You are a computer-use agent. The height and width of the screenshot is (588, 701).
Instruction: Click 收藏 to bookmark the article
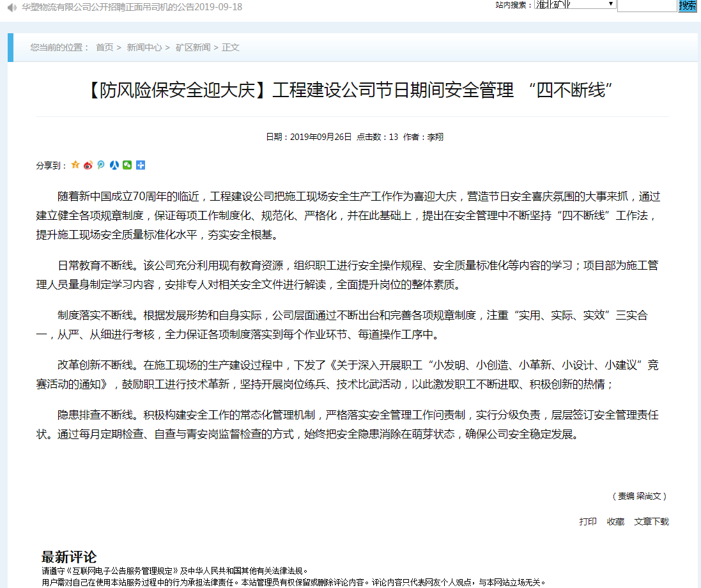[615, 522]
